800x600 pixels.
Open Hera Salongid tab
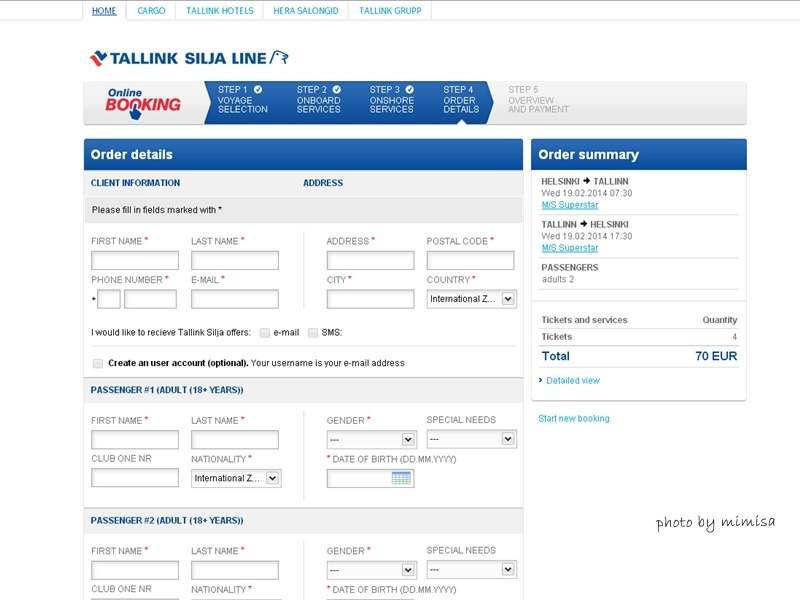306,11
